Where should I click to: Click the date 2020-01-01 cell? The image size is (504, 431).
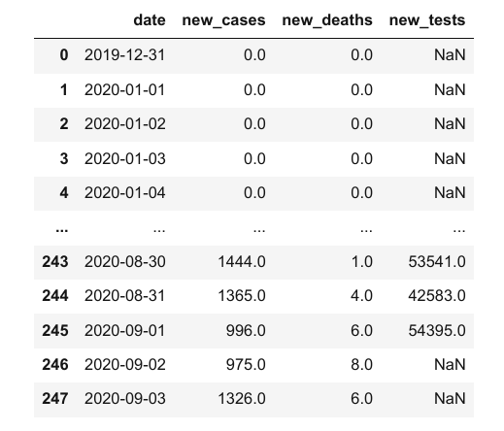pos(125,90)
